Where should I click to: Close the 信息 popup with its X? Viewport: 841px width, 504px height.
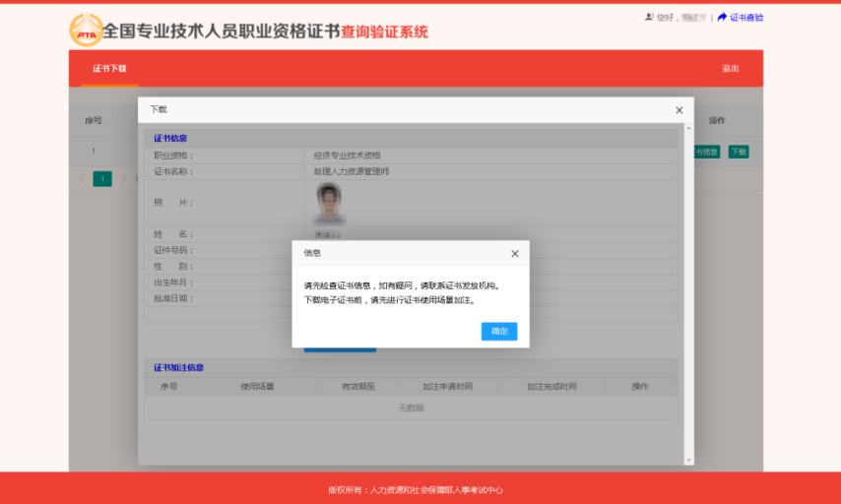click(514, 254)
